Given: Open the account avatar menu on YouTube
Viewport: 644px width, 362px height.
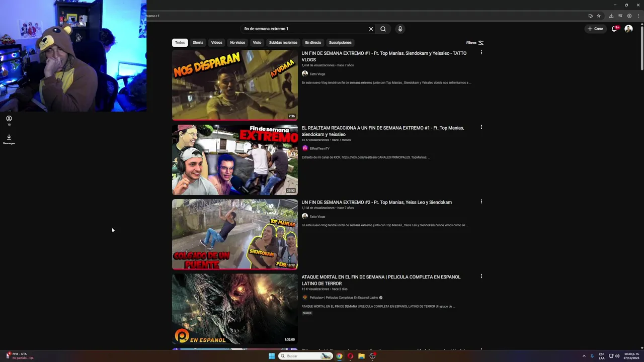Looking at the screenshot, I should (x=628, y=29).
